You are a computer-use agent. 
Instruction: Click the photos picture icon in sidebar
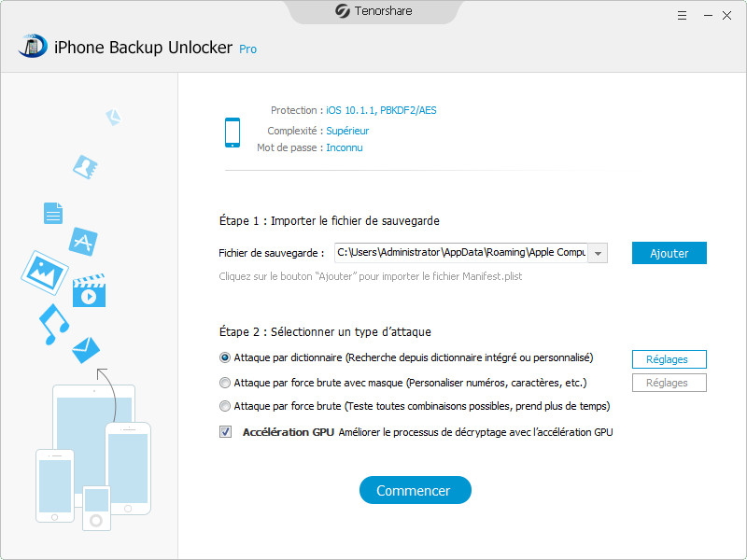click(44, 272)
